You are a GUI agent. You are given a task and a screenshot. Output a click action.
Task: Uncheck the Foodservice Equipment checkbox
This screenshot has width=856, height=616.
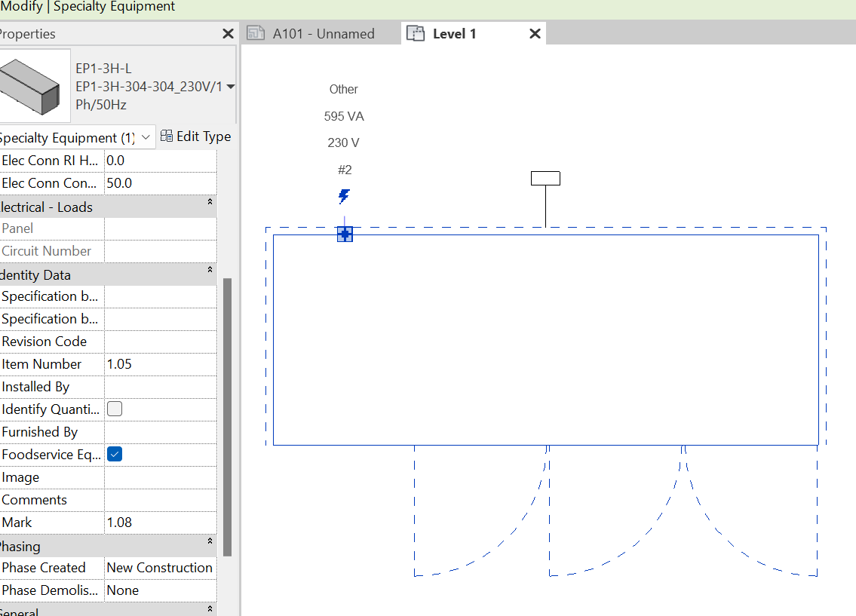pyautogui.click(x=114, y=454)
